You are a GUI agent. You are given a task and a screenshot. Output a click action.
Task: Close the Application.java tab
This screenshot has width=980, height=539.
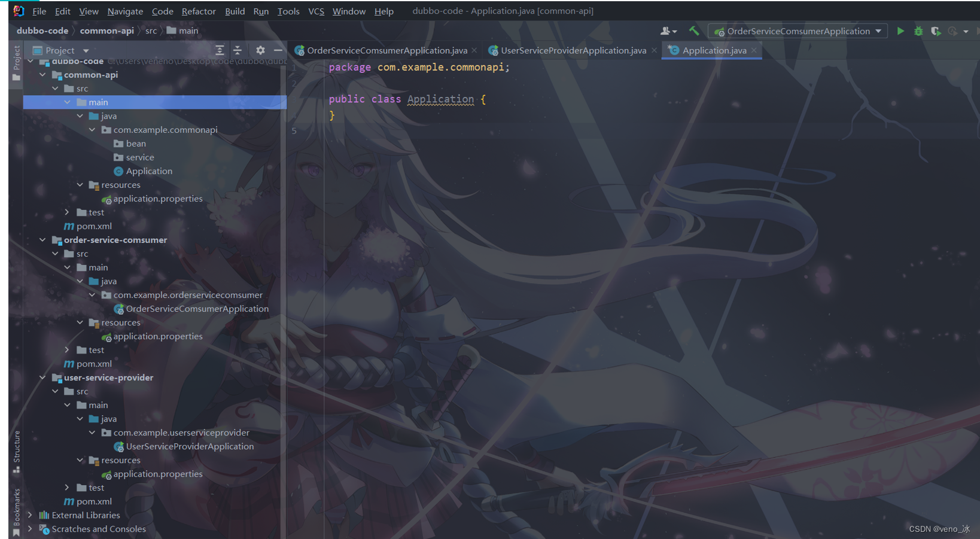click(x=754, y=50)
